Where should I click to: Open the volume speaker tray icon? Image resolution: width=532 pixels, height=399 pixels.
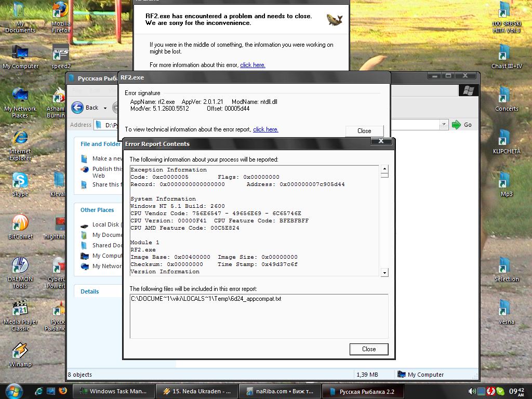pos(472,391)
